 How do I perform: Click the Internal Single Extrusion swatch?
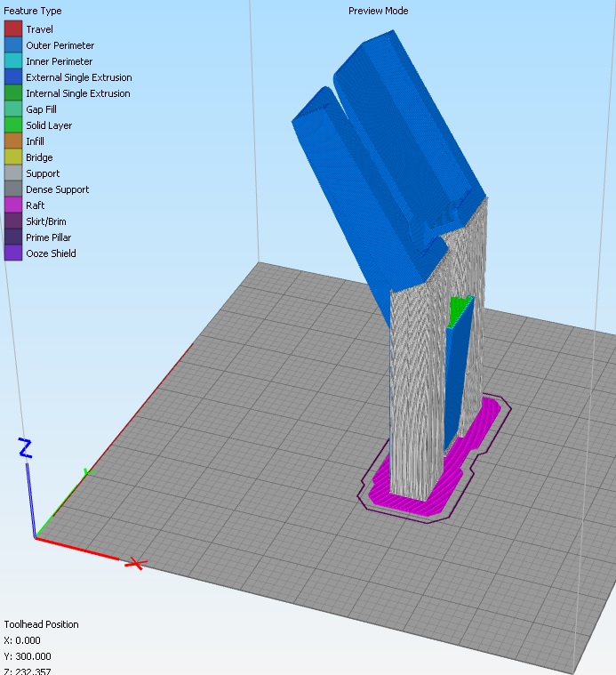coord(13,93)
